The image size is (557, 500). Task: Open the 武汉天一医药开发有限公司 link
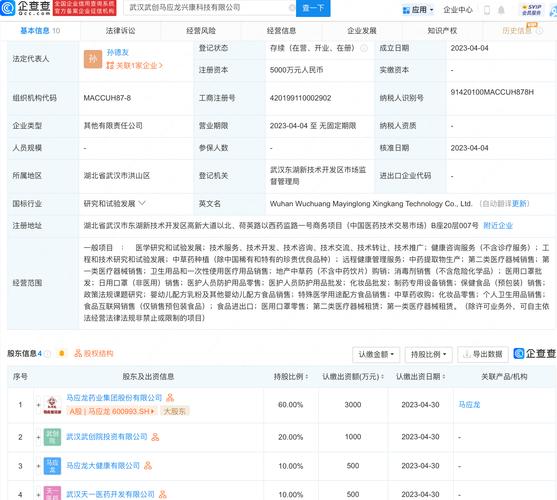tap(110, 494)
